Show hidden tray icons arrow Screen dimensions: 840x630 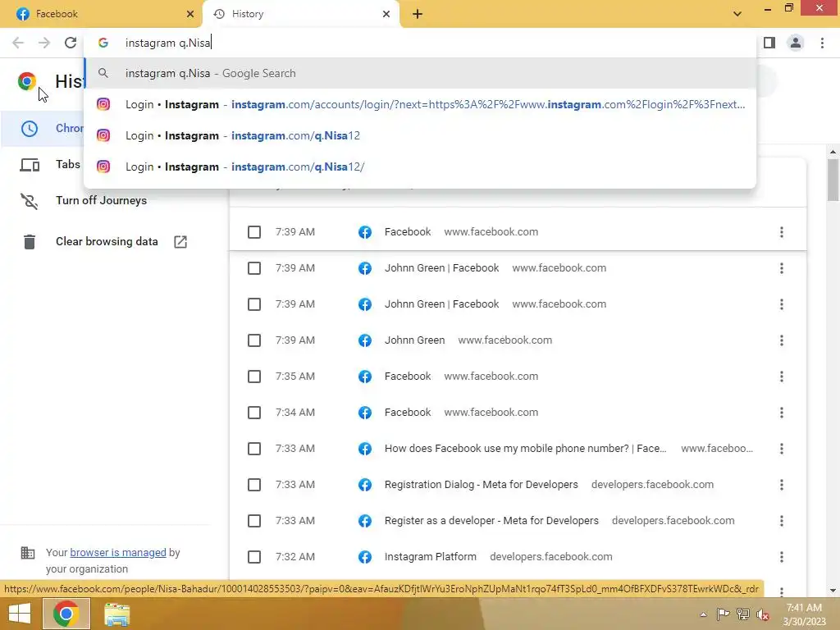coord(703,614)
